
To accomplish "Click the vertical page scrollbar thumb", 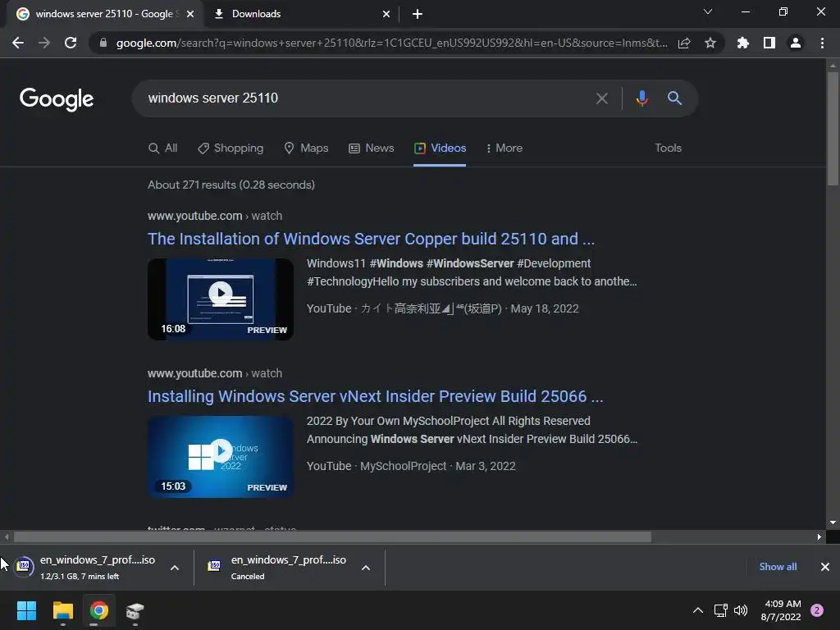I will coord(833,129).
